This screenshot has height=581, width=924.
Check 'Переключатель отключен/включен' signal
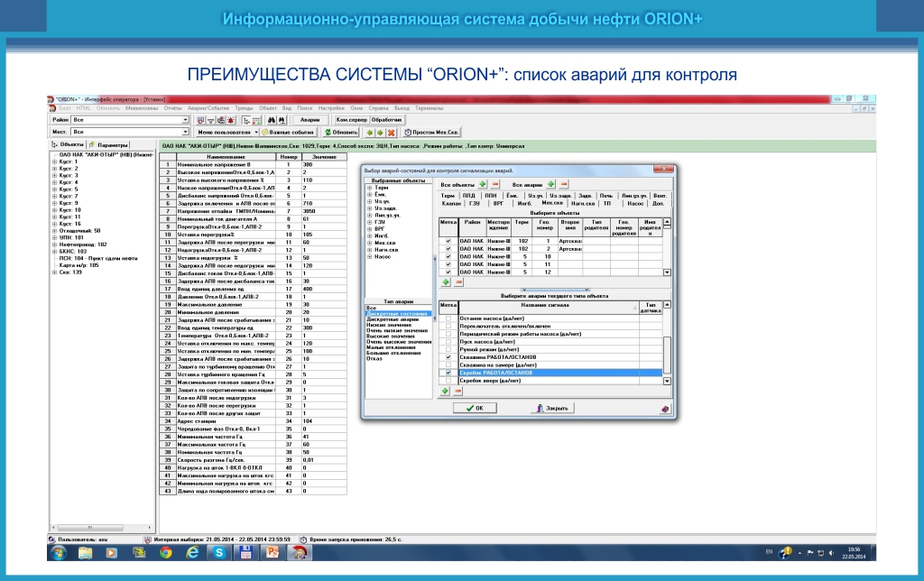(448, 326)
